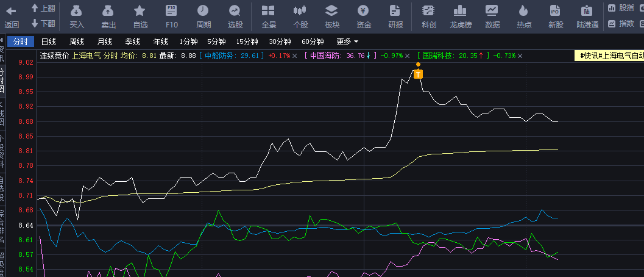This screenshot has height=277, width=644.
Task: Click the +0.17% change of 中船防务
Action: [279, 56]
